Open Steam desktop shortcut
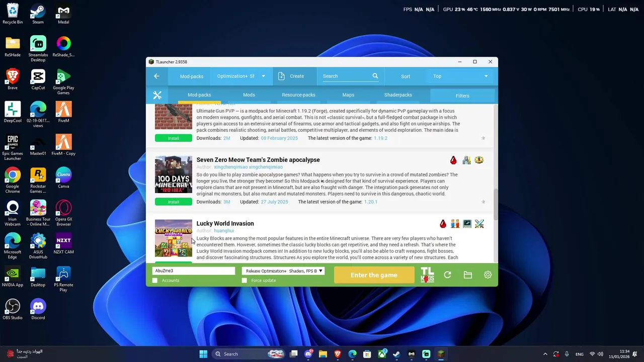The width and height of the screenshot is (644, 362). coord(38,14)
